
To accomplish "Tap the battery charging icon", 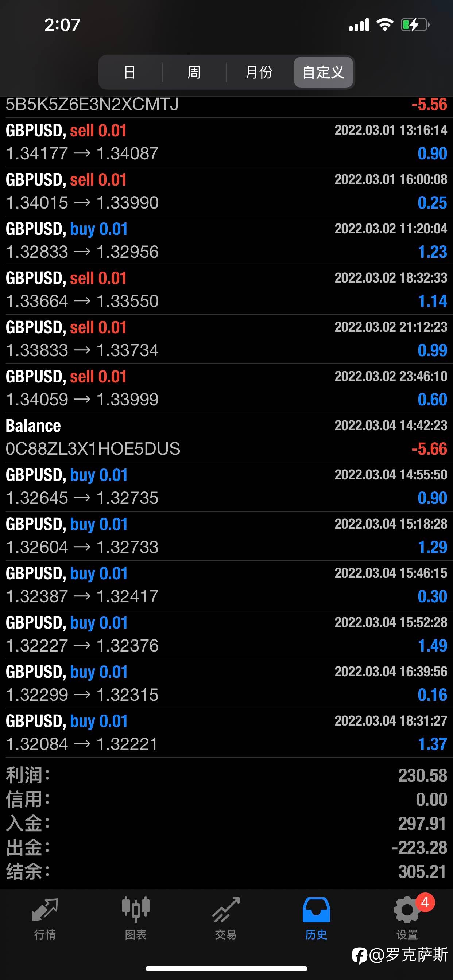I will point(415,25).
